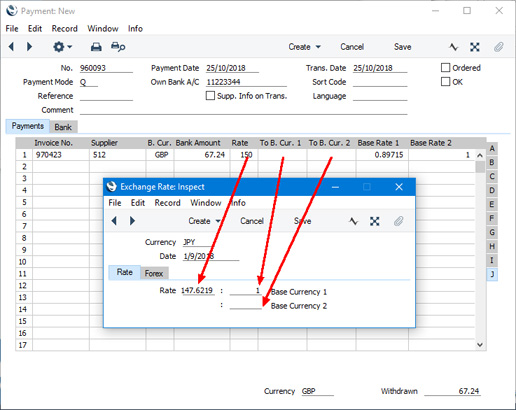Open Create dropdown in Exchange Rate window
The width and height of the screenshot is (516, 410).
[x=204, y=221]
